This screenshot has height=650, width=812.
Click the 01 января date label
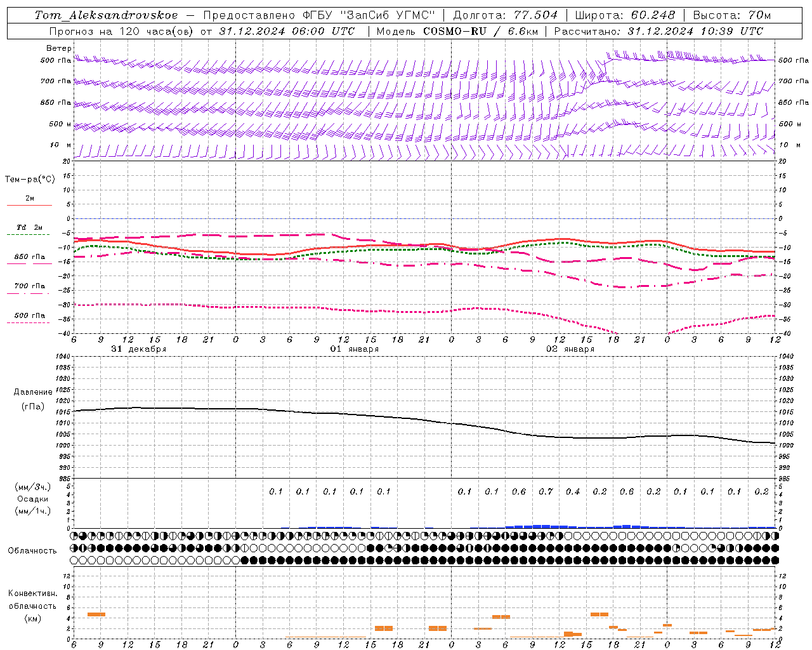(354, 349)
